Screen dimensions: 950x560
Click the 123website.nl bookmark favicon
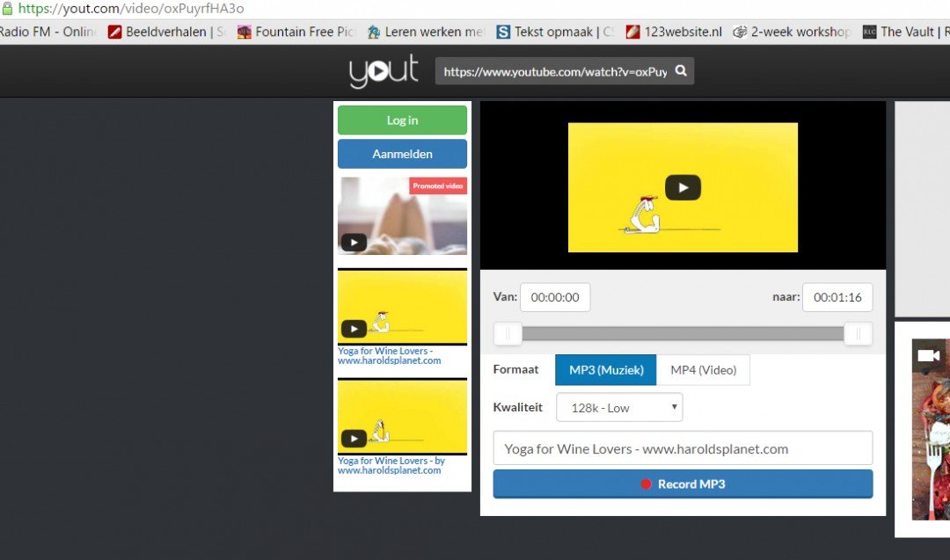tap(635, 31)
